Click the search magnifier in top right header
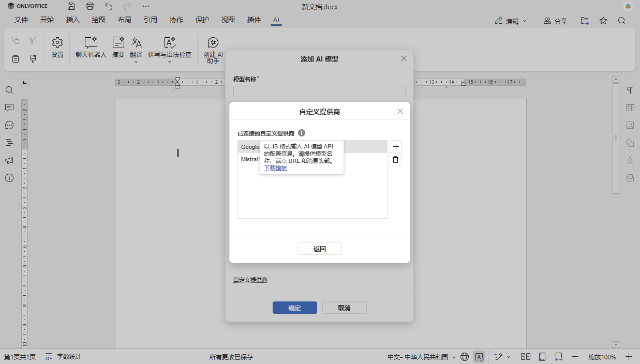The width and height of the screenshot is (640, 364). [622, 21]
